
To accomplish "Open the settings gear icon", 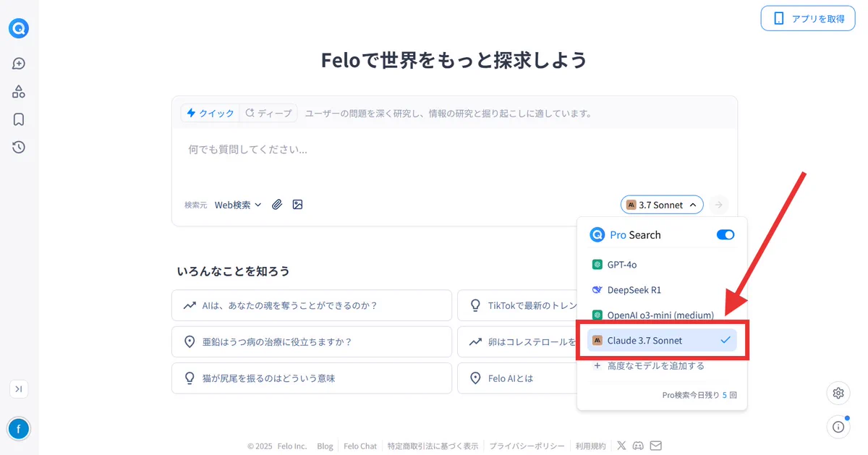I will click(838, 393).
